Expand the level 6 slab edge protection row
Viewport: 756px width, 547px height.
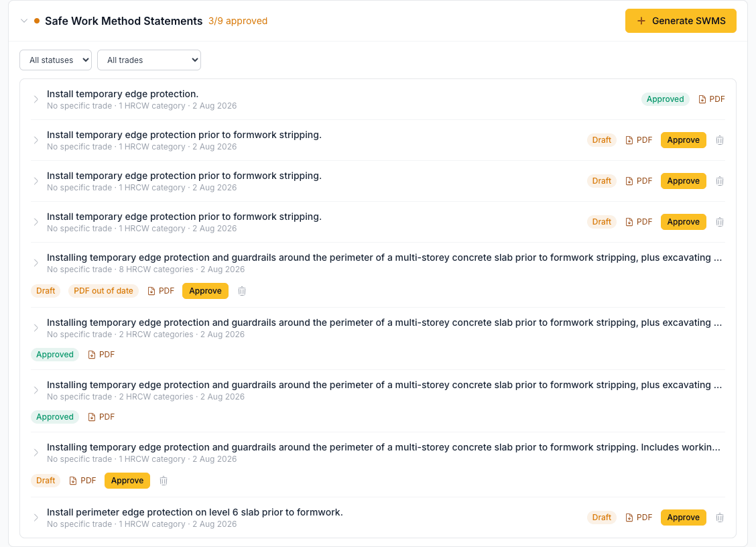(x=36, y=518)
